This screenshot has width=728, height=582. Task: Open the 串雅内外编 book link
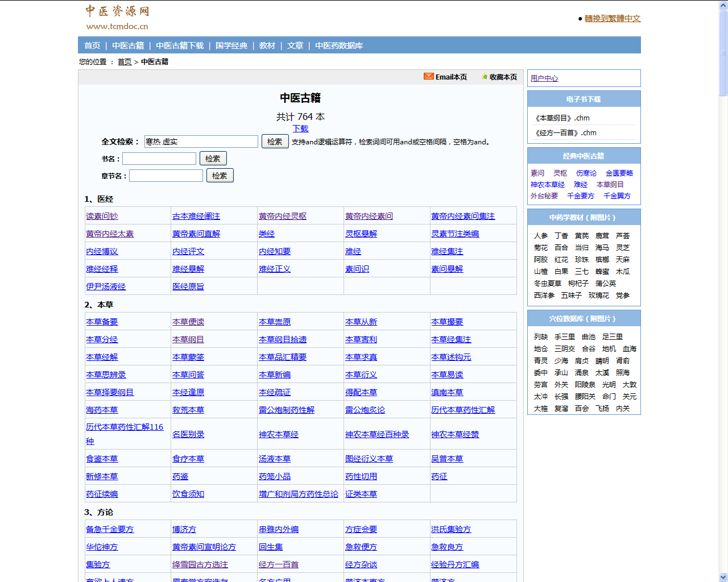(x=279, y=530)
